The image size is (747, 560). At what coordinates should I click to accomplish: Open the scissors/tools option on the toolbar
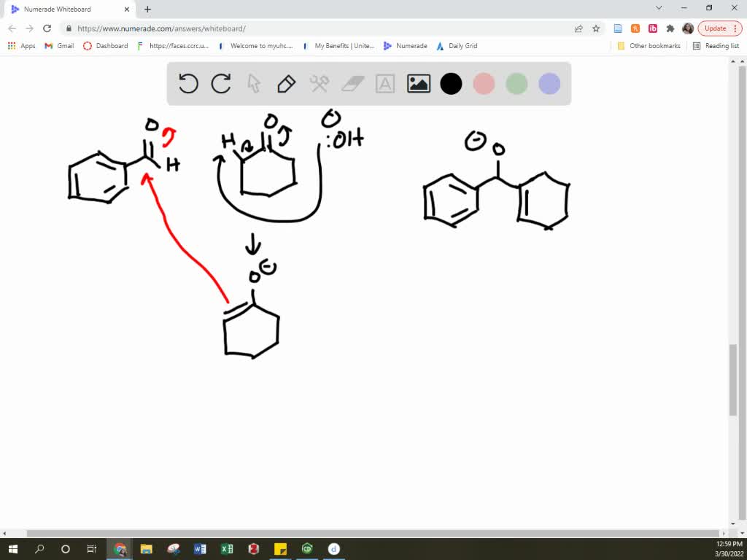[x=318, y=84]
